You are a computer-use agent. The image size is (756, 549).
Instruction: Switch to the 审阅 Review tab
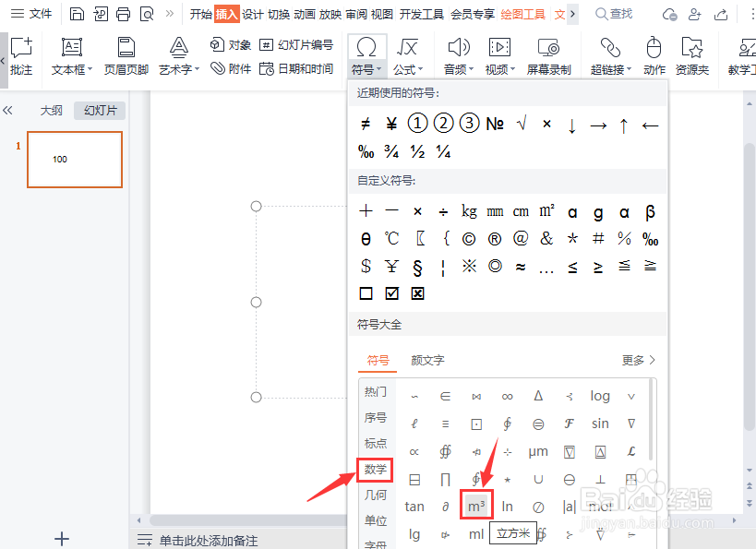(x=355, y=15)
